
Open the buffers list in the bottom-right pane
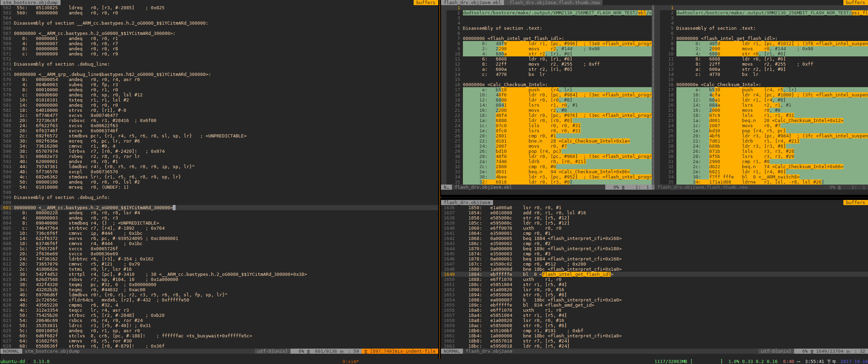click(855, 202)
